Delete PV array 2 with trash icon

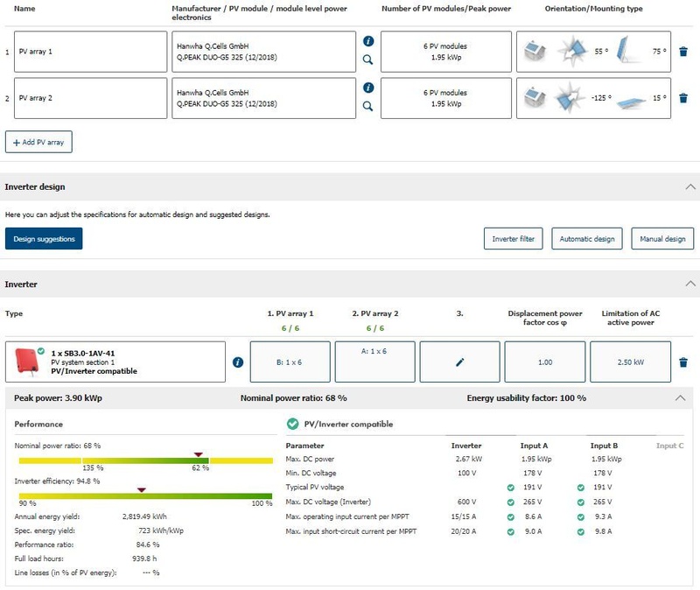pyautogui.click(x=683, y=99)
